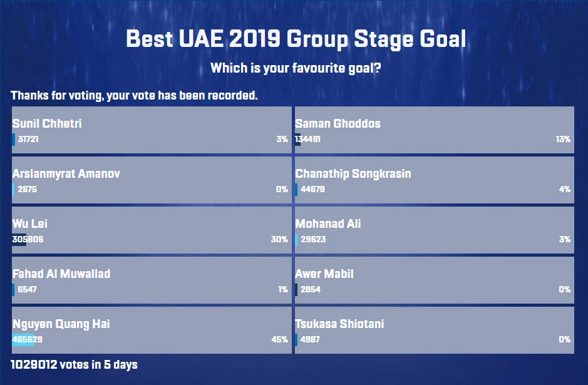The width and height of the screenshot is (588, 385).
Task: Select the Awer Mabil result card
Action: coord(434,280)
